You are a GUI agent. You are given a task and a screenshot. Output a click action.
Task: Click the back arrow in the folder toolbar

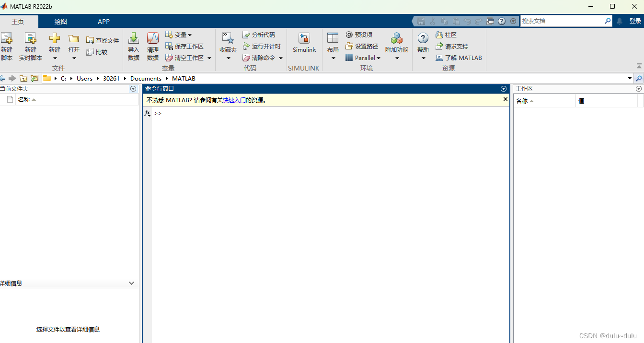coord(3,78)
